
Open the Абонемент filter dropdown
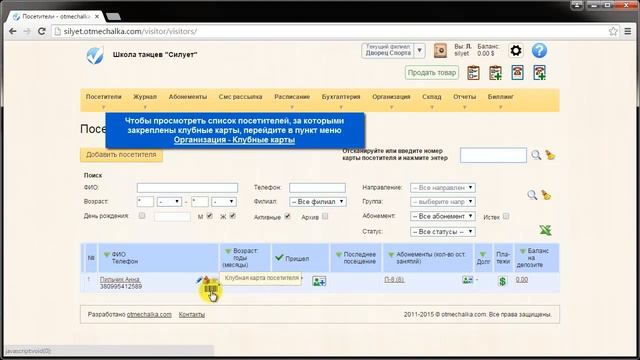(443, 216)
